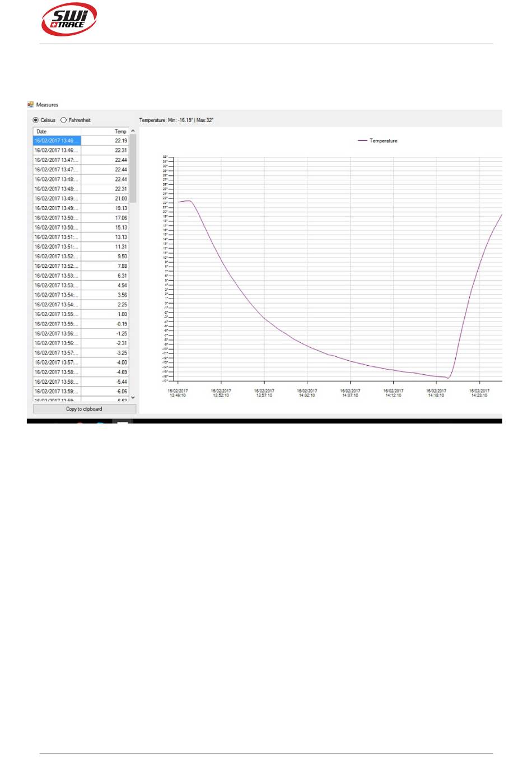Viewport: 532px width, 777px height.
Task: Select the row with temperature -3.25
Action: pyautogui.click(x=81, y=353)
